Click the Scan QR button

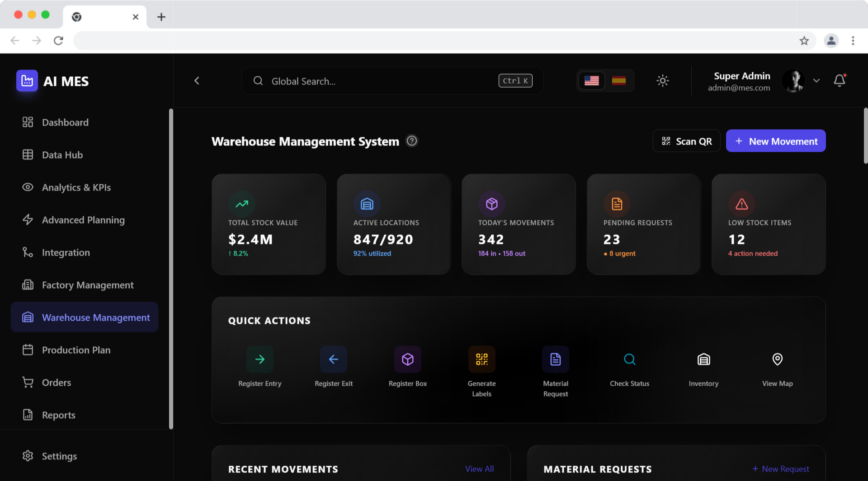point(686,141)
